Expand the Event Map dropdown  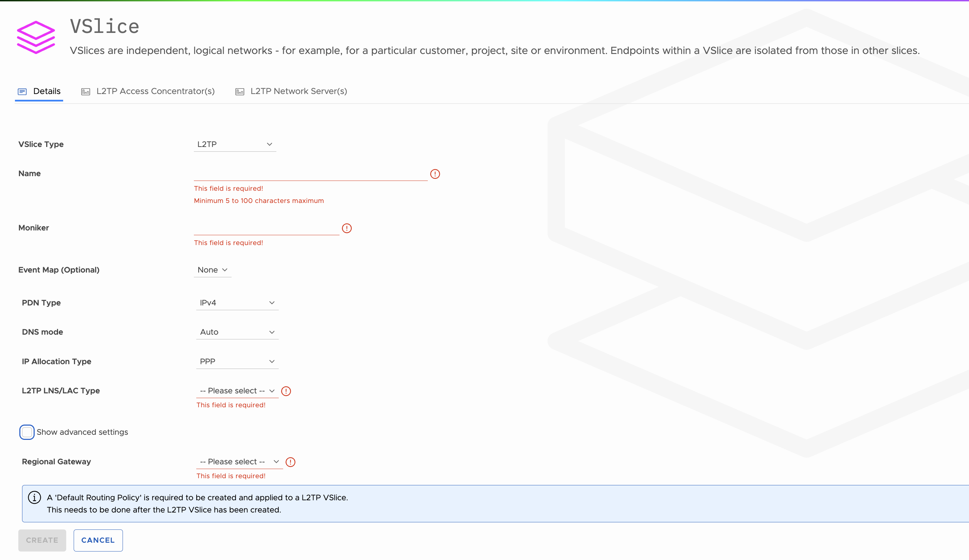click(213, 270)
